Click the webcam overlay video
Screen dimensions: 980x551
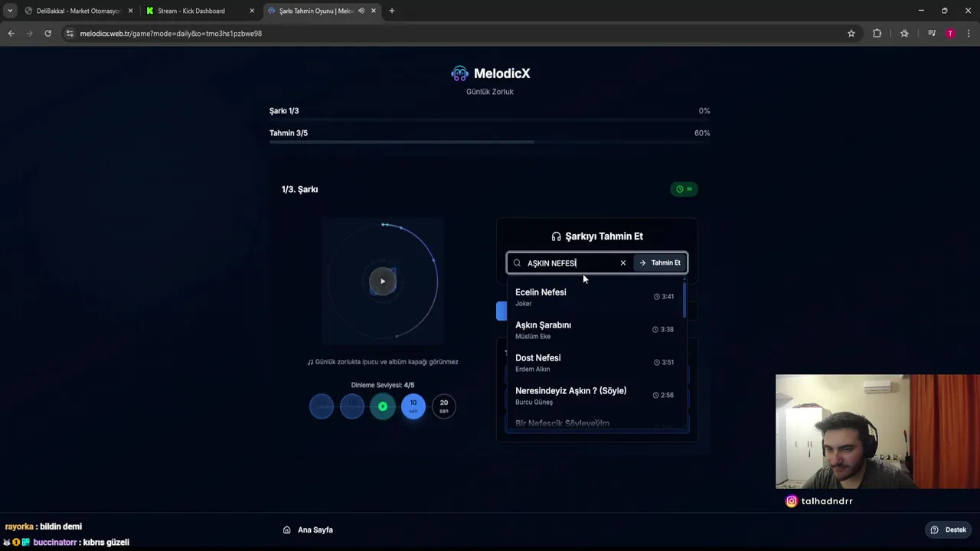[x=877, y=432]
